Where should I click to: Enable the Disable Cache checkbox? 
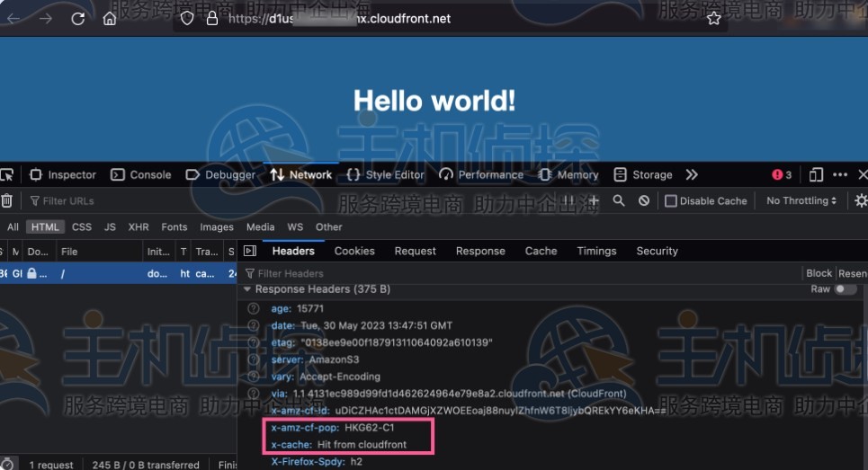coord(670,200)
